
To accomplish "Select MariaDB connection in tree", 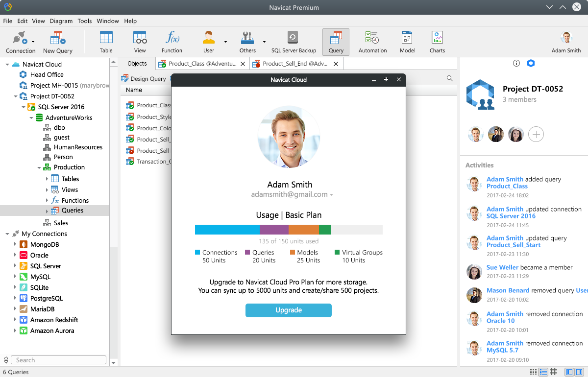I will coord(42,309).
